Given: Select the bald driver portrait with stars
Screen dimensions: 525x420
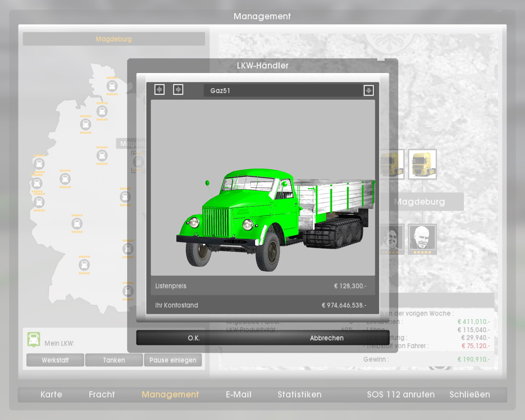Looking at the screenshot, I should click(422, 239).
